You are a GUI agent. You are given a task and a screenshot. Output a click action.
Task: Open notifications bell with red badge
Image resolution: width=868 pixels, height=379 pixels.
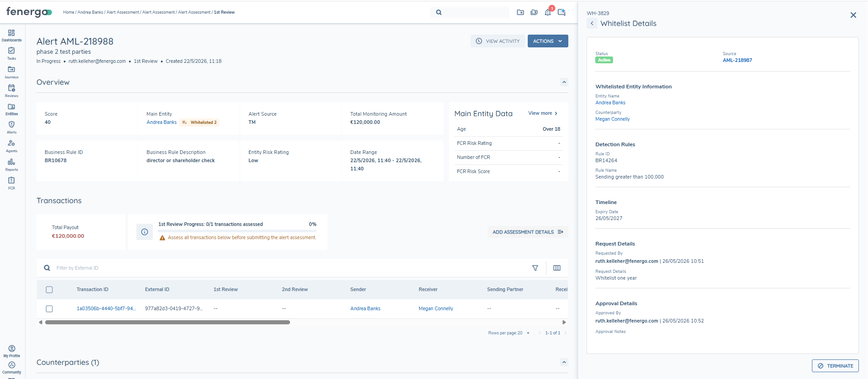pos(548,12)
